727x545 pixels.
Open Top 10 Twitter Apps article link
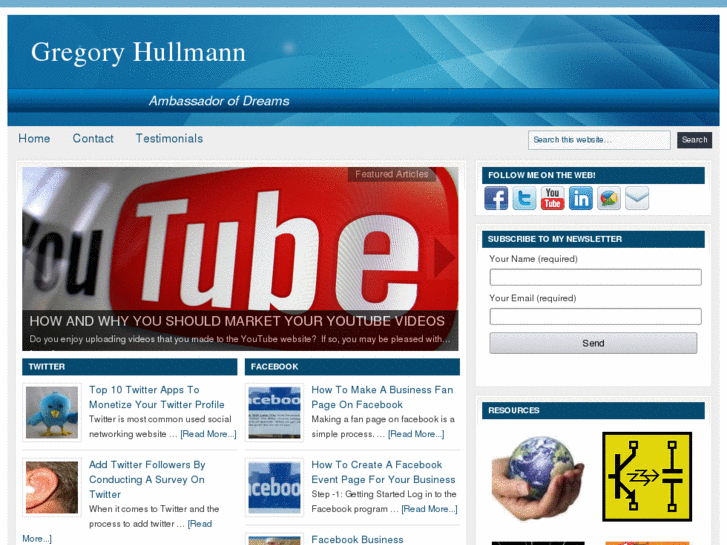click(157, 397)
